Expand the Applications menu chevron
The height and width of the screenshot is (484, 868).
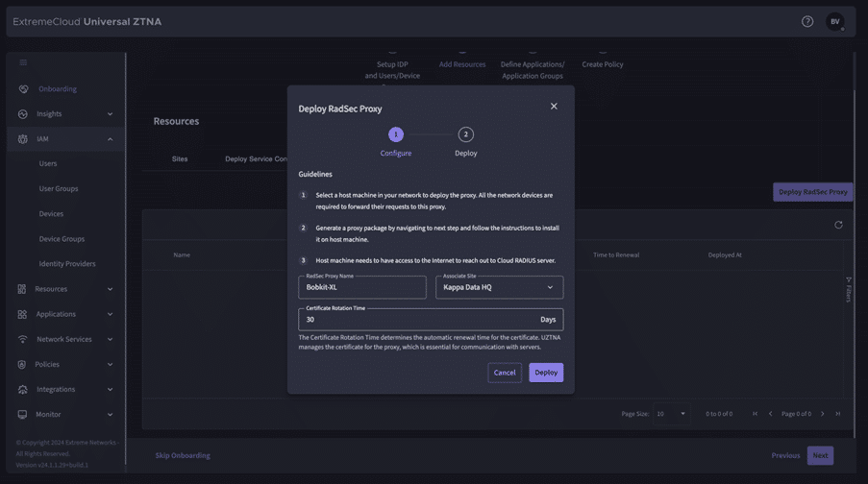110,314
